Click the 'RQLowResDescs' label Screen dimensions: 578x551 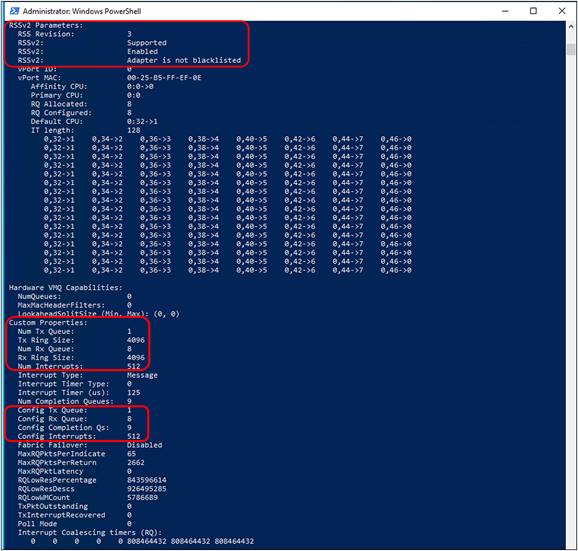(46, 489)
